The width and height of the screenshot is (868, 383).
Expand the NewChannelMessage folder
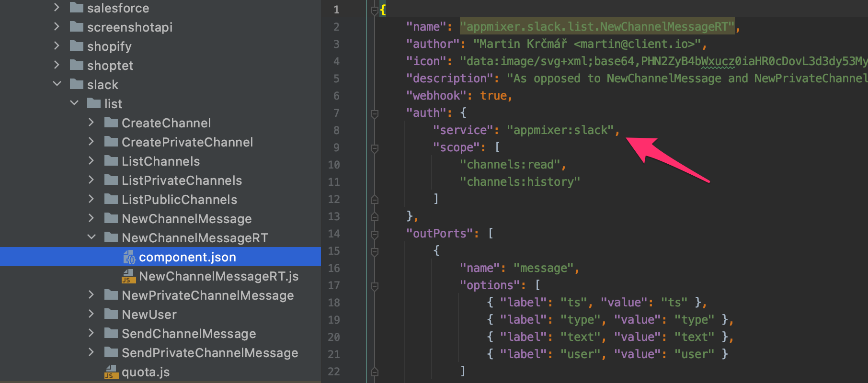pyautogui.click(x=91, y=218)
